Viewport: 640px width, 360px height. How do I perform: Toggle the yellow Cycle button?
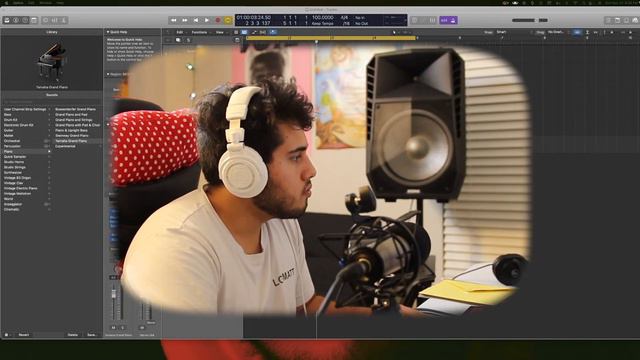[228, 20]
